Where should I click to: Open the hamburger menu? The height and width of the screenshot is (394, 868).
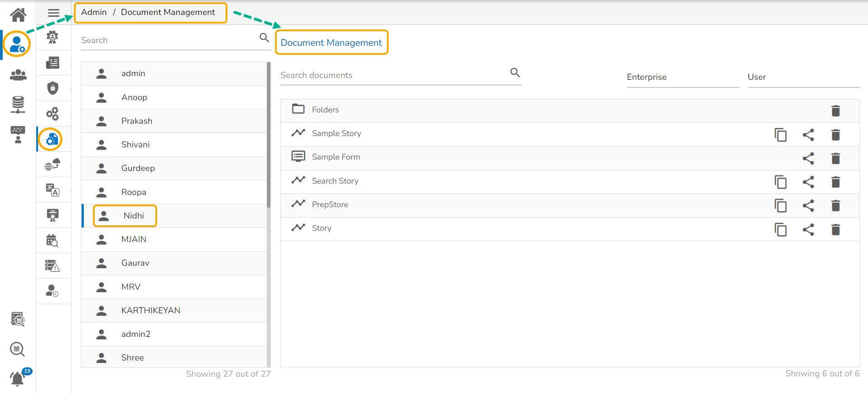click(x=53, y=13)
